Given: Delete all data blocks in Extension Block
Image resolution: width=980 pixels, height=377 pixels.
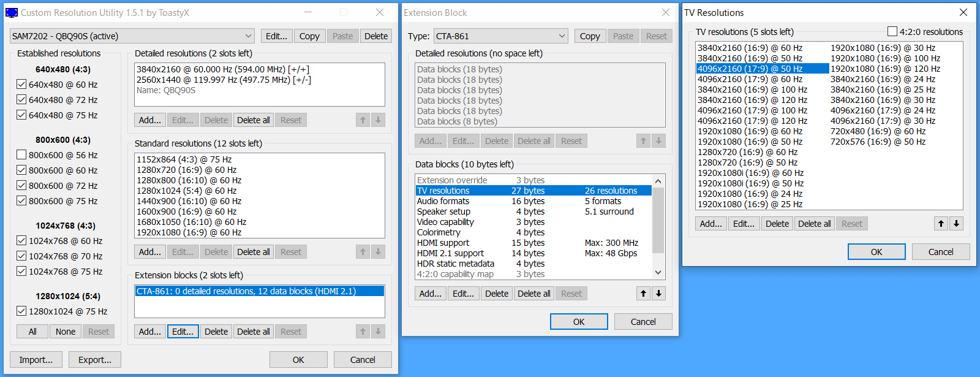Looking at the screenshot, I should coord(534,294).
